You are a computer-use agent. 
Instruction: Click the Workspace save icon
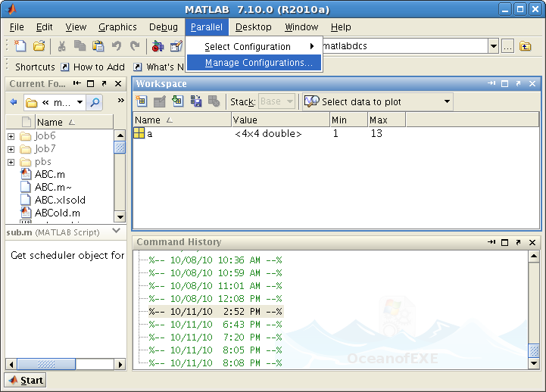(195, 101)
